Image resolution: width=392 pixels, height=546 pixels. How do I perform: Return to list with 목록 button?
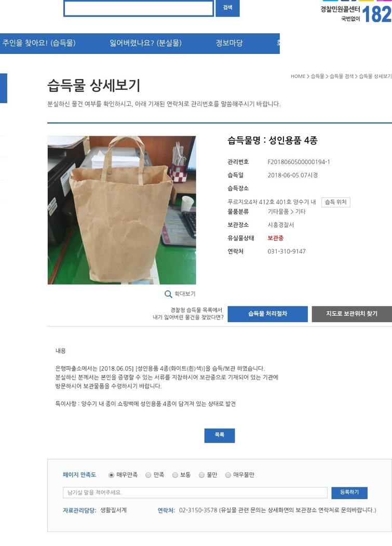pos(220,435)
